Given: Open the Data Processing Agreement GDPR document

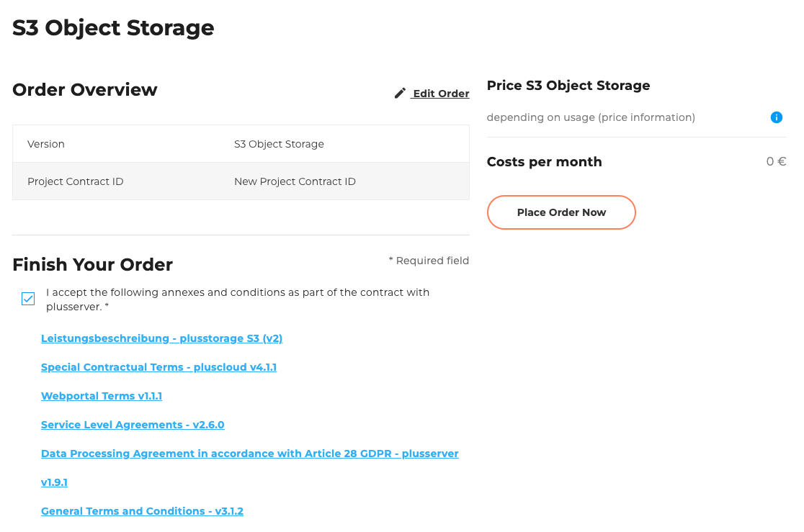Looking at the screenshot, I should (250, 453).
